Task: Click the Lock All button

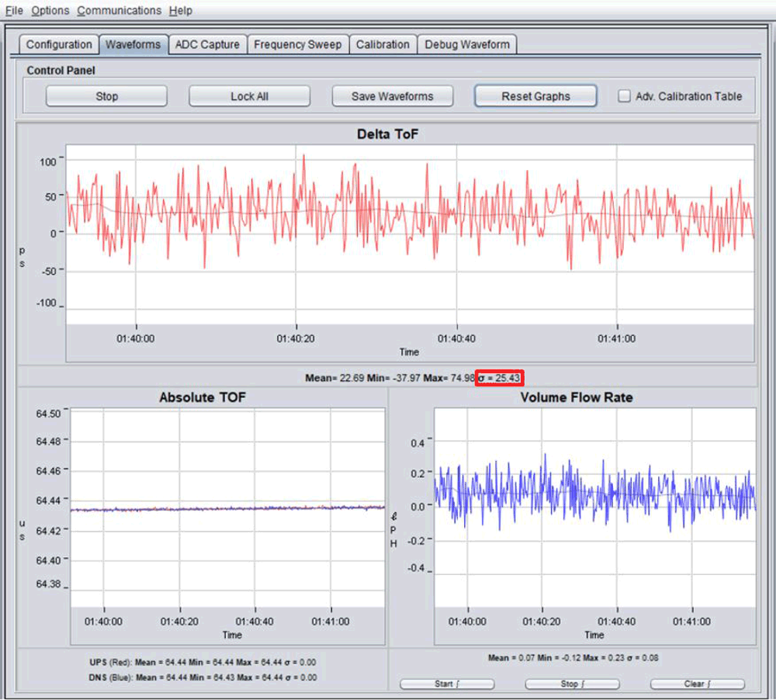Action: click(249, 95)
